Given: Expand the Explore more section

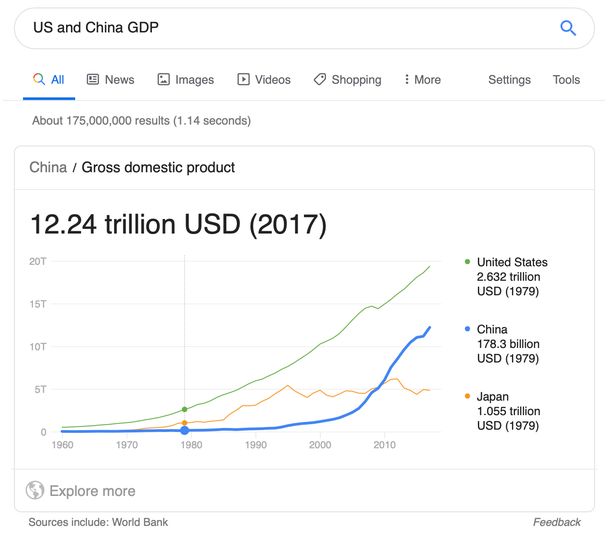Looking at the screenshot, I should (x=92, y=491).
